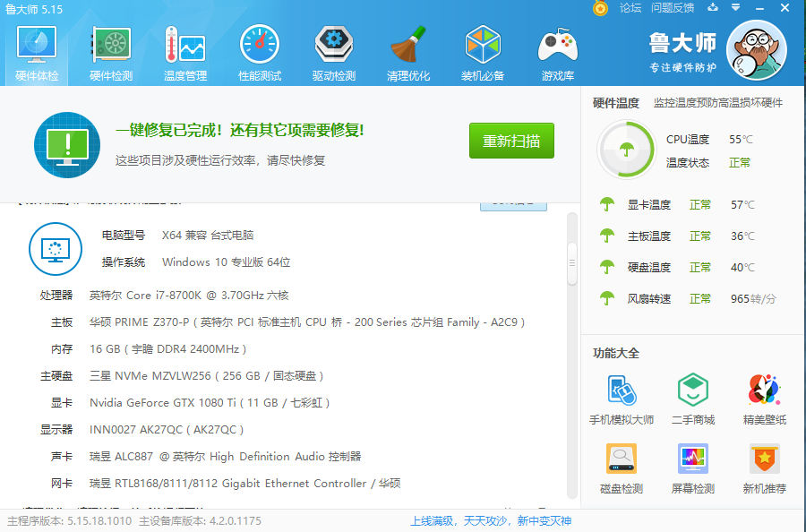Select the X64 兼容 台式电脑 model text
Screen dimensions: 806x532
(x=208, y=236)
